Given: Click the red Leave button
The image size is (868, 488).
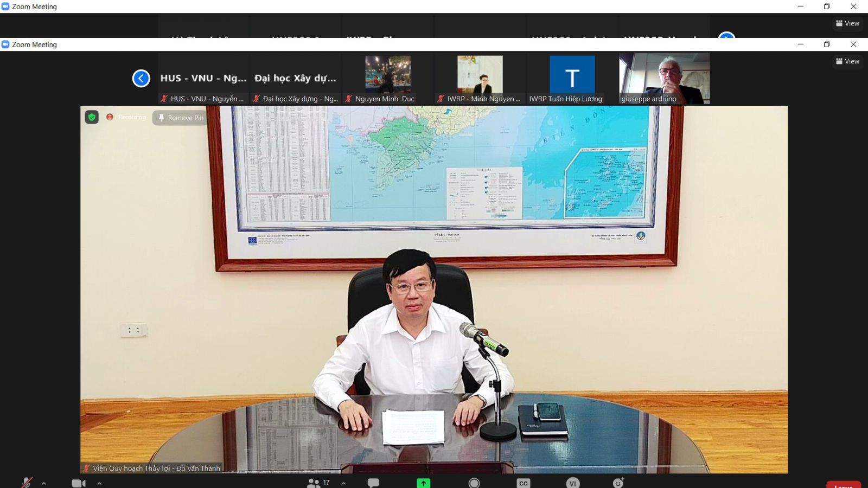Looking at the screenshot, I should point(843,484).
